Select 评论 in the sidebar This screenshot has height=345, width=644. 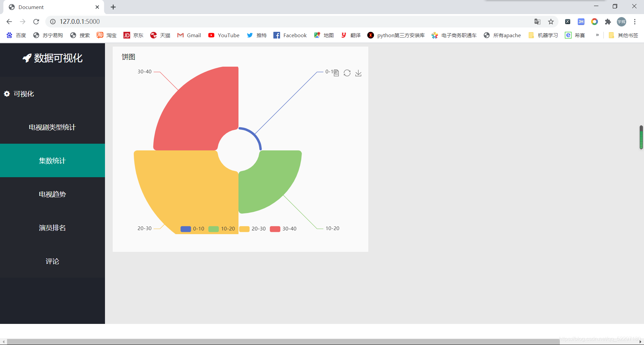[52, 261]
